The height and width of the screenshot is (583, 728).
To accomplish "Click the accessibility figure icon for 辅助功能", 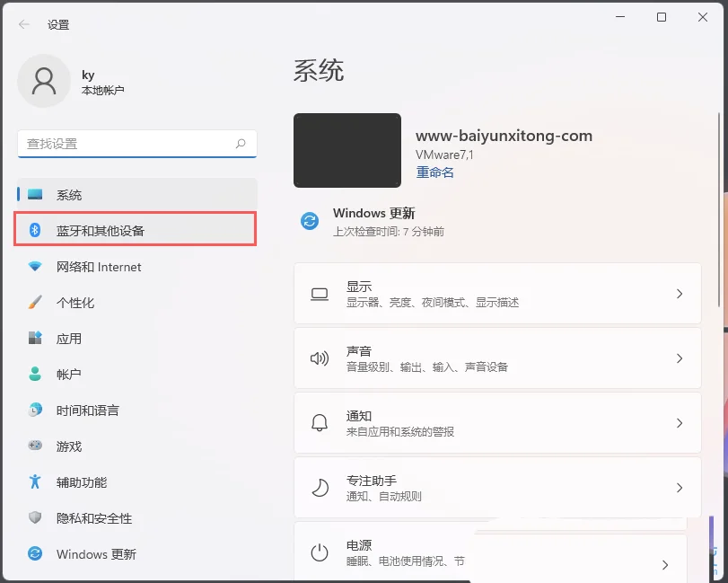I will coord(35,481).
